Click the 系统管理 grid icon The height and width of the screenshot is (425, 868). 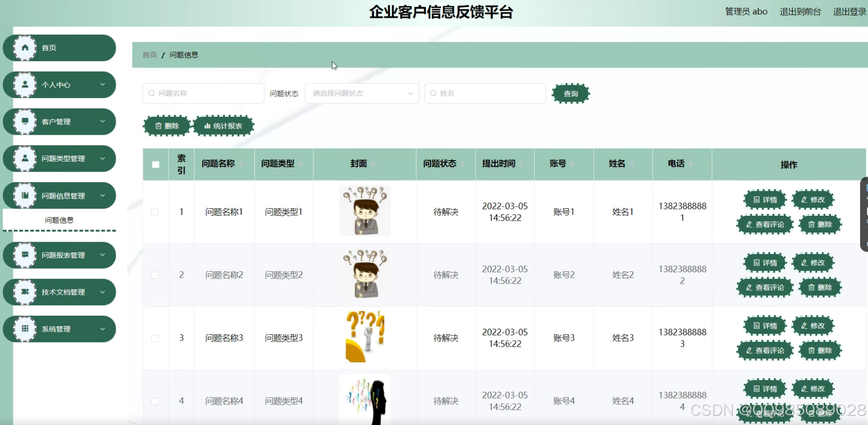(x=25, y=329)
